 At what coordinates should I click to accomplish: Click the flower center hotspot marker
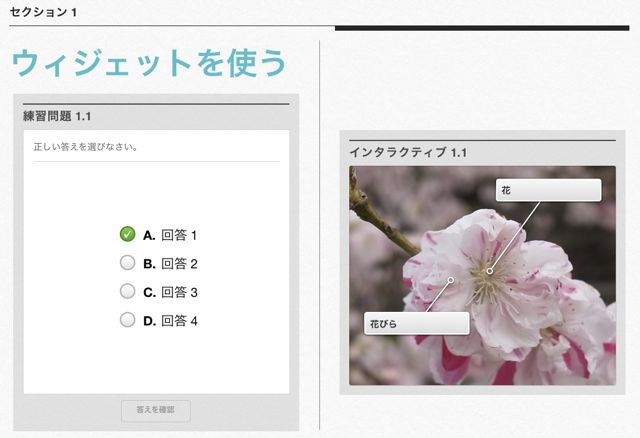pyautogui.click(x=489, y=271)
